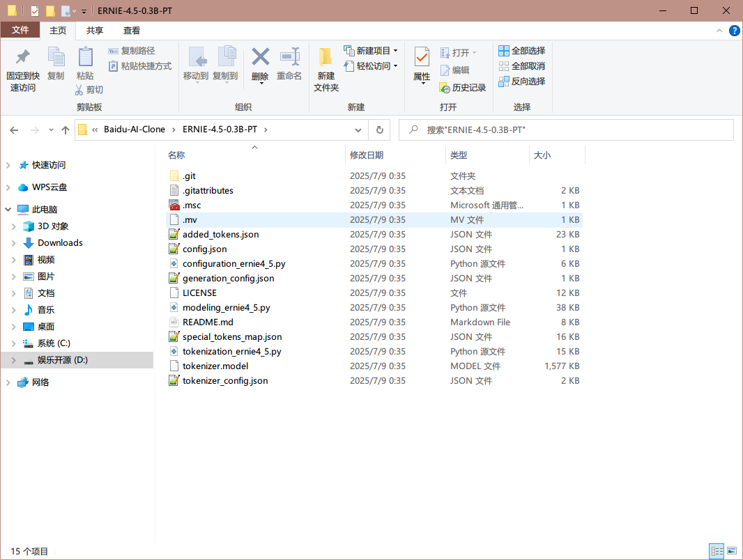Sort by the Size (大小) column

tap(558, 155)
